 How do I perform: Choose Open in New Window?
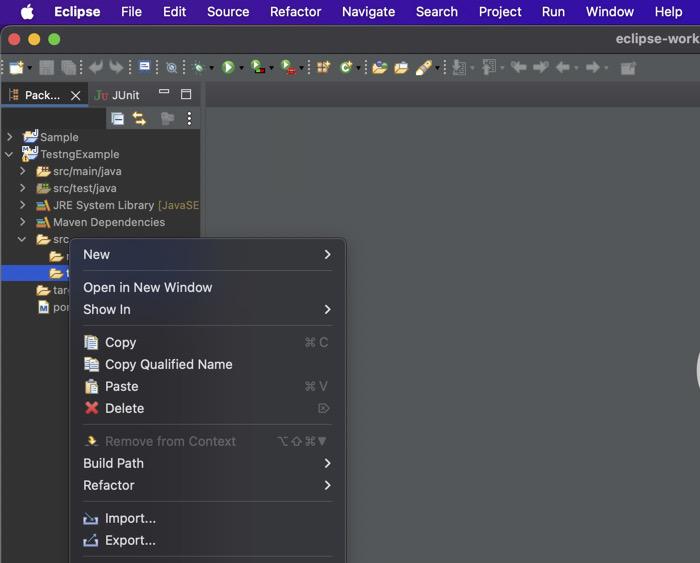tap(208, 288)
